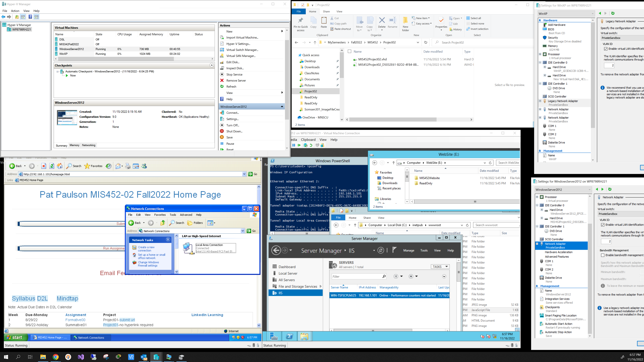This screenshot has height=362, width=644.
Task: Click horizontal scrollbar in Project02 file list
Action: pyautogui.click(x=393, y=120)
